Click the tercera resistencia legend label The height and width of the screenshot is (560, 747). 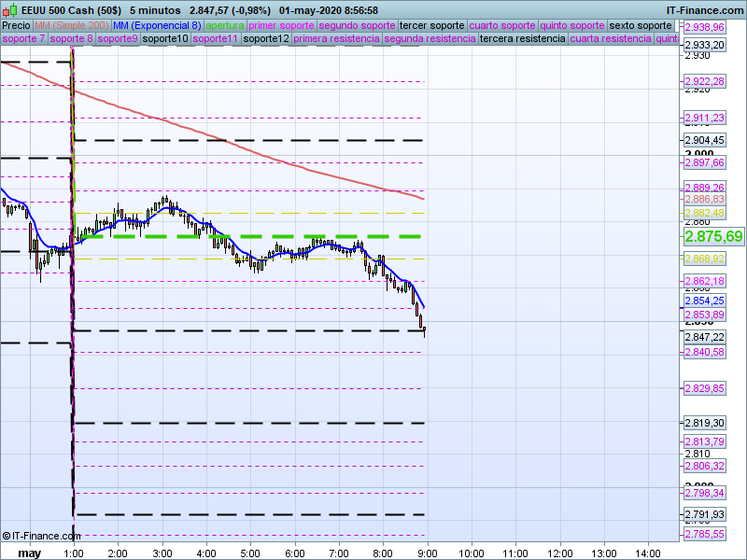tap(522, 39)
